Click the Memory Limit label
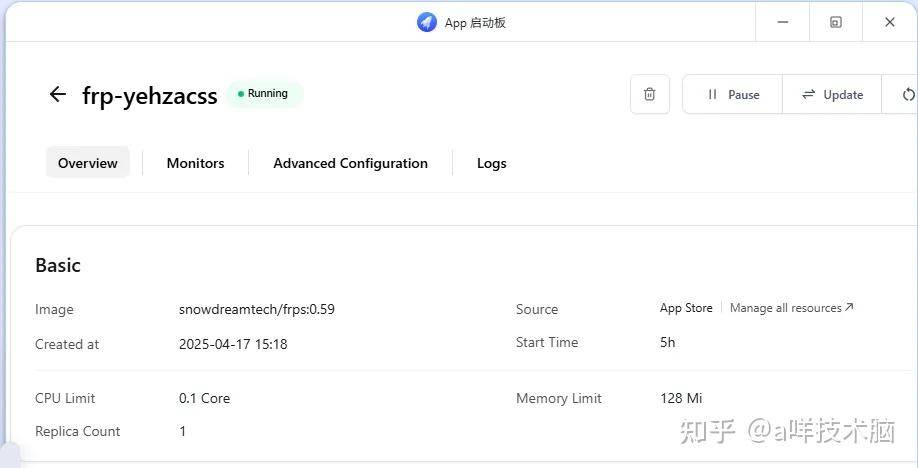This screenshot has height=468, width=918. pos(559,398)
